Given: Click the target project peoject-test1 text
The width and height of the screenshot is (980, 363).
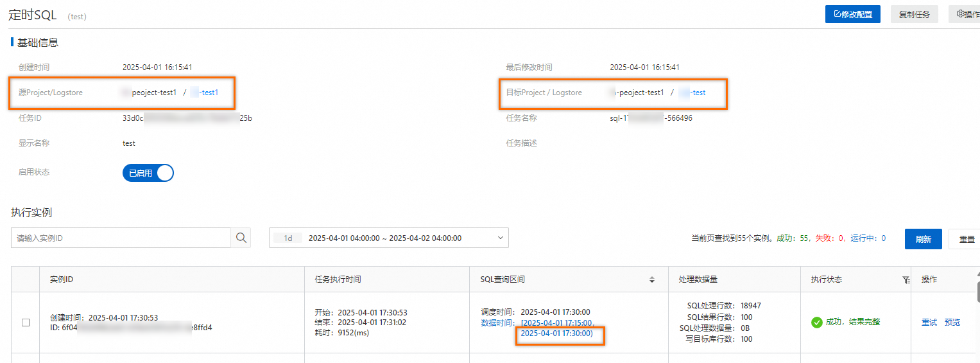Looking at the screenshot, I should (639, 93).
